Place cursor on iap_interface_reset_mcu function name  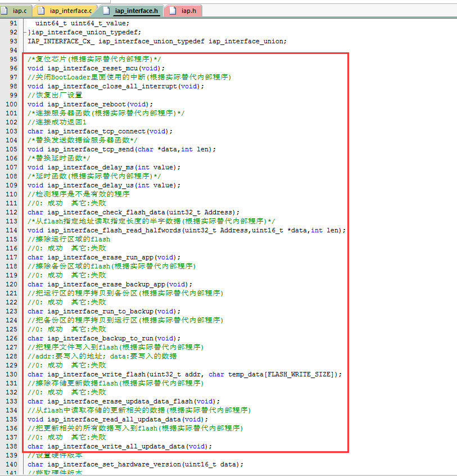pyautogui.click(x=93, y=68)
